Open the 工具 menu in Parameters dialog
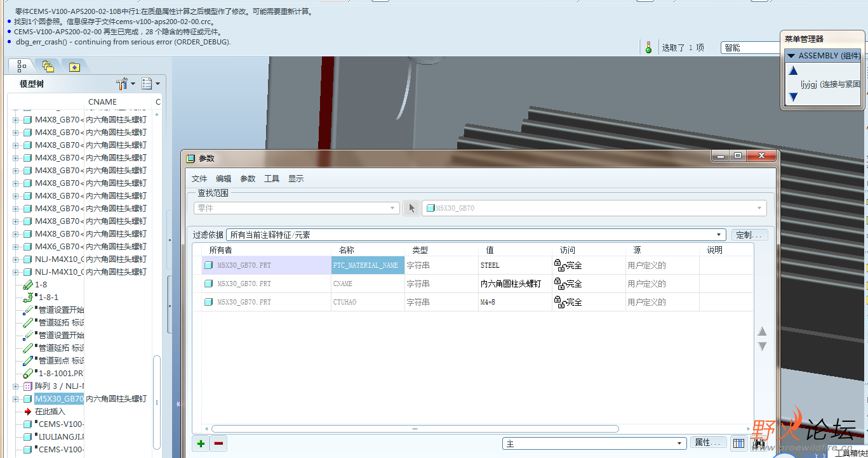868x458 pixels. click(x=272, y=179)
